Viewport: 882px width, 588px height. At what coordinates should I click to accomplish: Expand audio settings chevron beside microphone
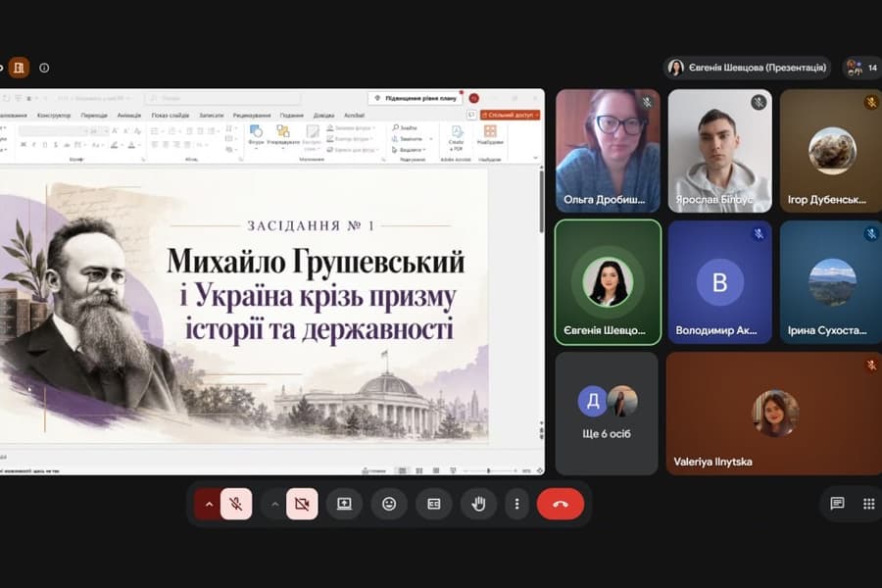209,504
